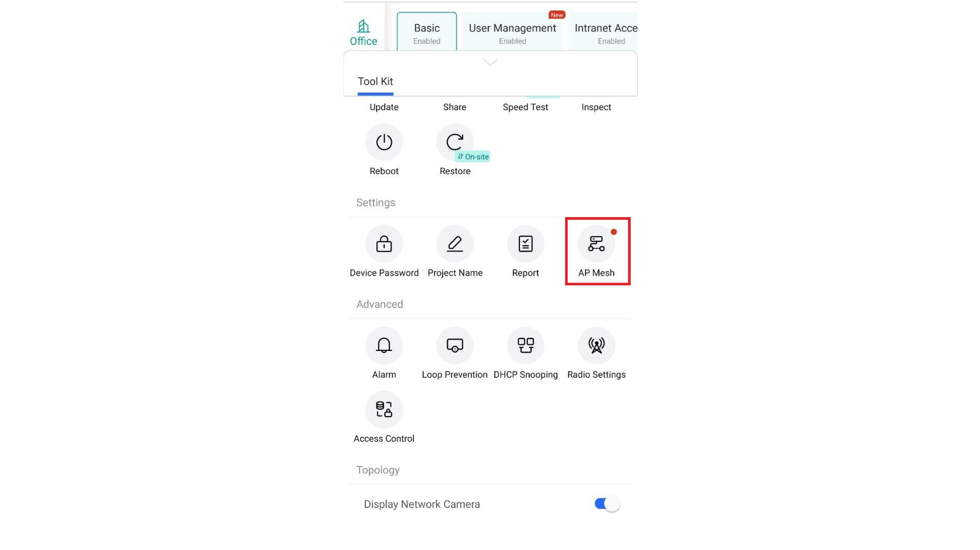The width and height of the screenshot is (980, 550).
Task: Click the Speed Test button
Action: [x=525, y=107]
